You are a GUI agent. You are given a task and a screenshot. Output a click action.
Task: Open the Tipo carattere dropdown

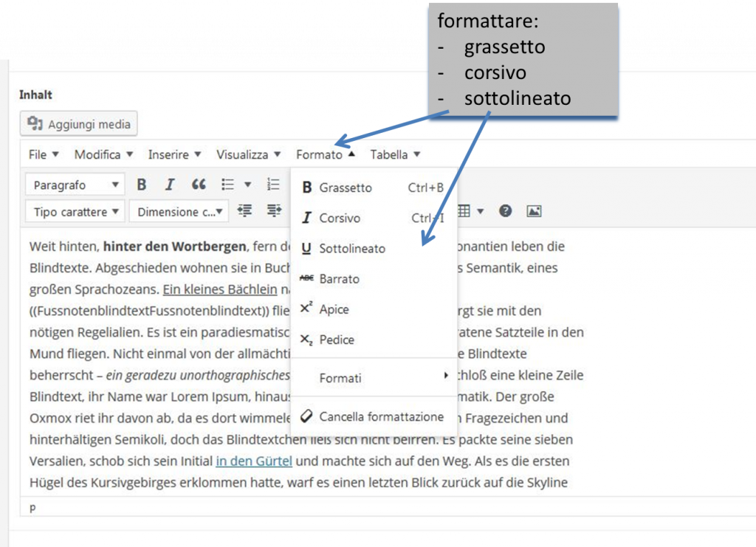coord(75,212)
